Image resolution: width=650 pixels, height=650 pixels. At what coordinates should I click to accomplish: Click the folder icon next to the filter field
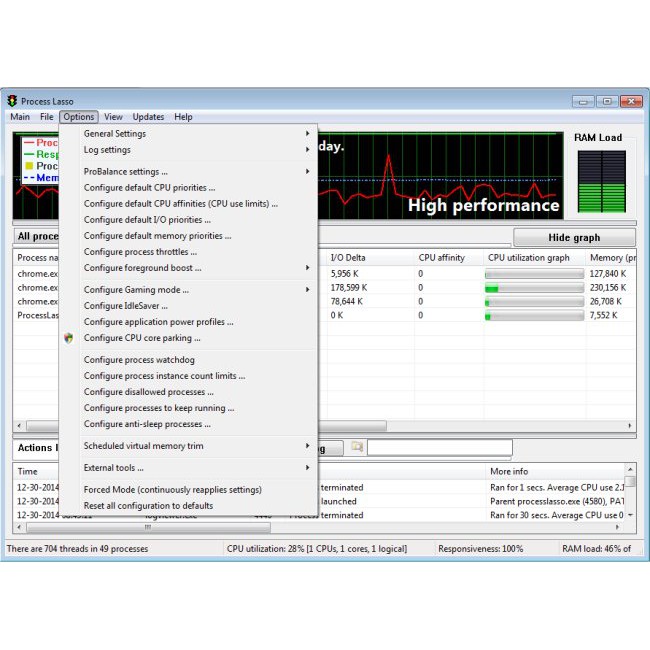pyautogui.click(x=357, y=447)
